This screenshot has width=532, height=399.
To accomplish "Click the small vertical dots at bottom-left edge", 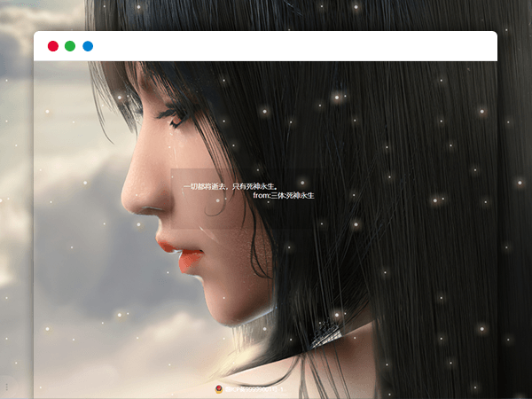I will pos(6,387).
